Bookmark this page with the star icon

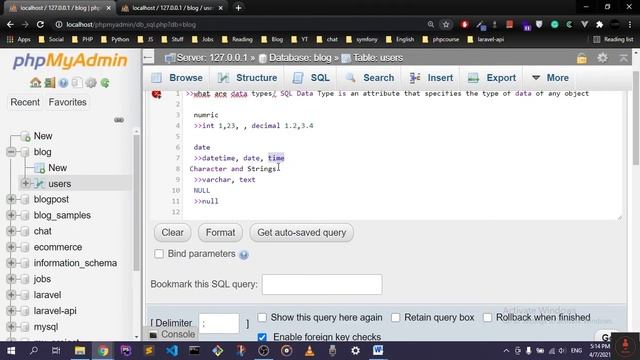[446, 24]
